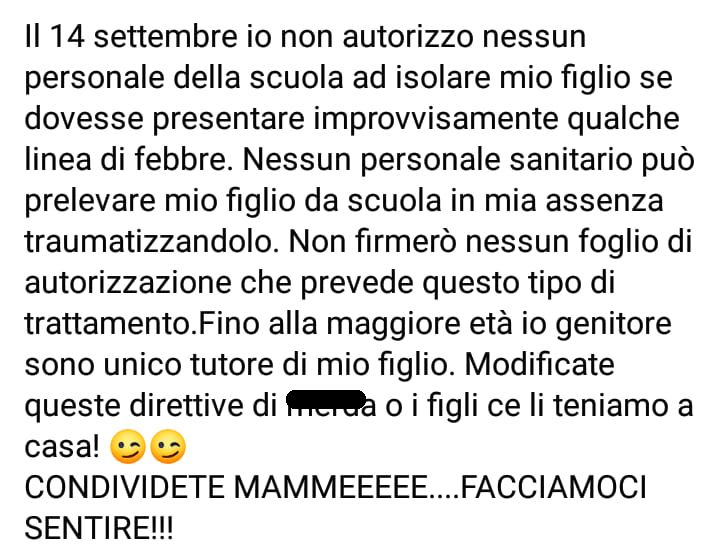
Task: Click the first winking emoji
Action: click(128, 446)
